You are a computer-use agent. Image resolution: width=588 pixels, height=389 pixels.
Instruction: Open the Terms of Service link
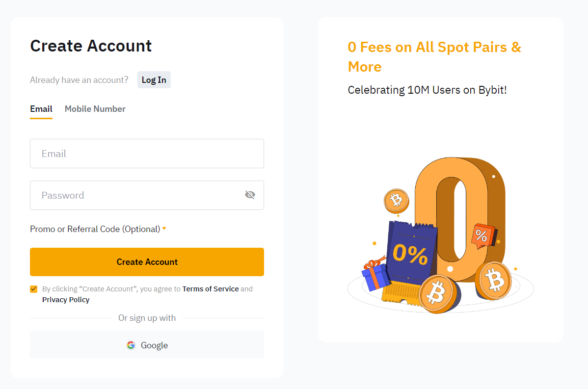[211, 289]
